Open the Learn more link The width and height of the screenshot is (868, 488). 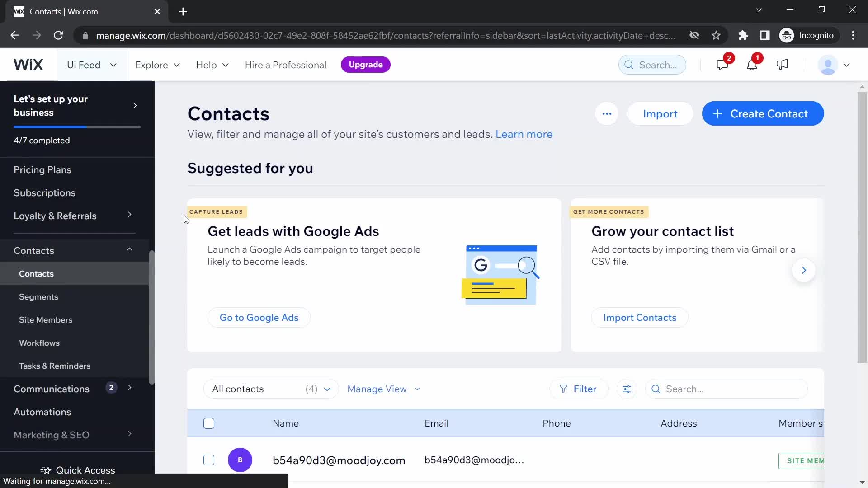click(x=524, y=134)
